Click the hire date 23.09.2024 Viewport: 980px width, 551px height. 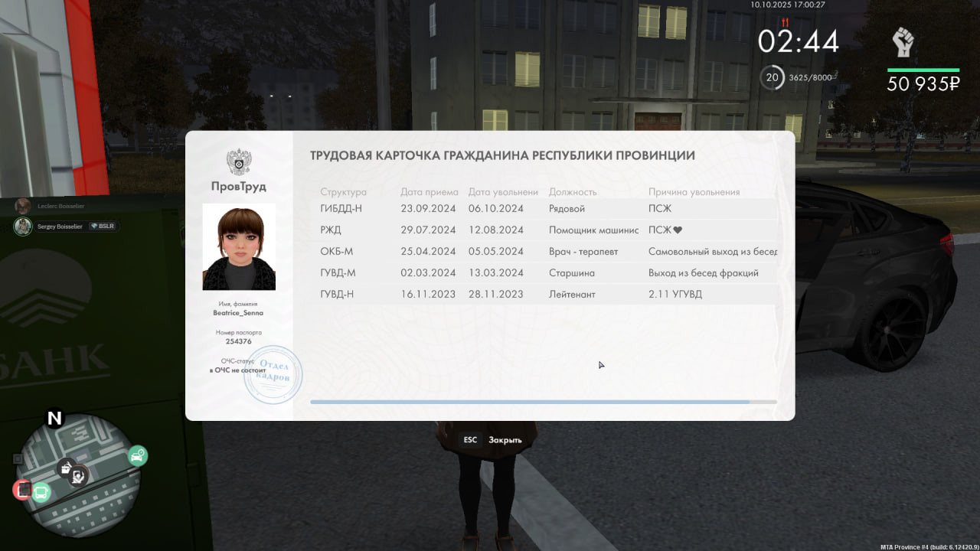(428, 208)
